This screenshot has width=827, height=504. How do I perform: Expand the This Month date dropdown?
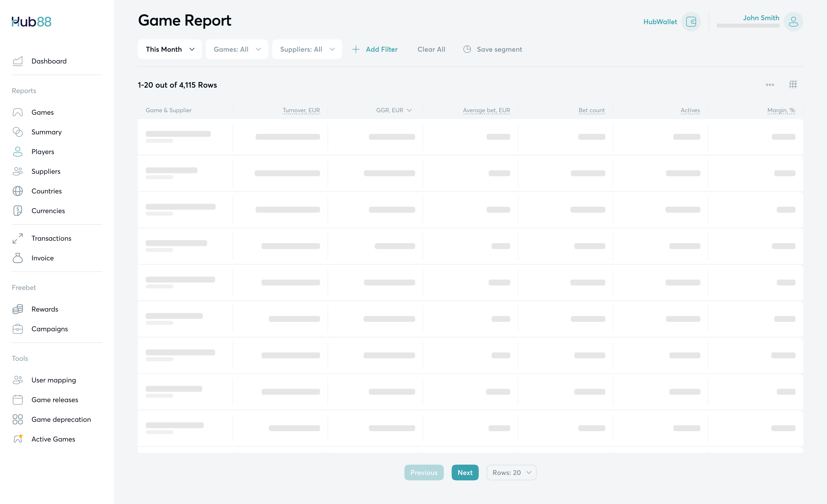coord(170,49)
